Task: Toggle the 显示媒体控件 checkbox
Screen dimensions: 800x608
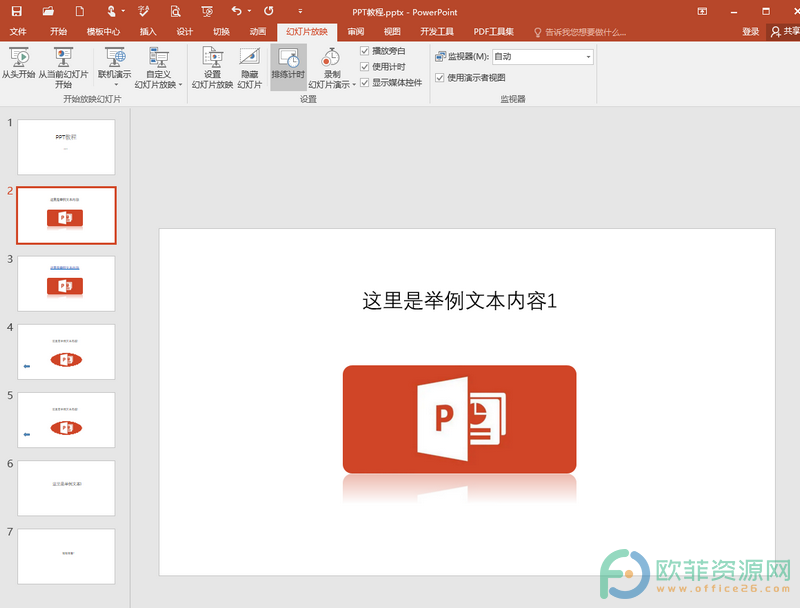Action: [364, 82]
